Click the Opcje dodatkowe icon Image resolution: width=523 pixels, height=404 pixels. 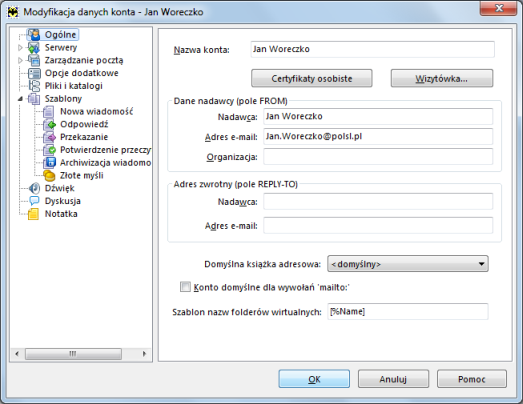point(34,73)
